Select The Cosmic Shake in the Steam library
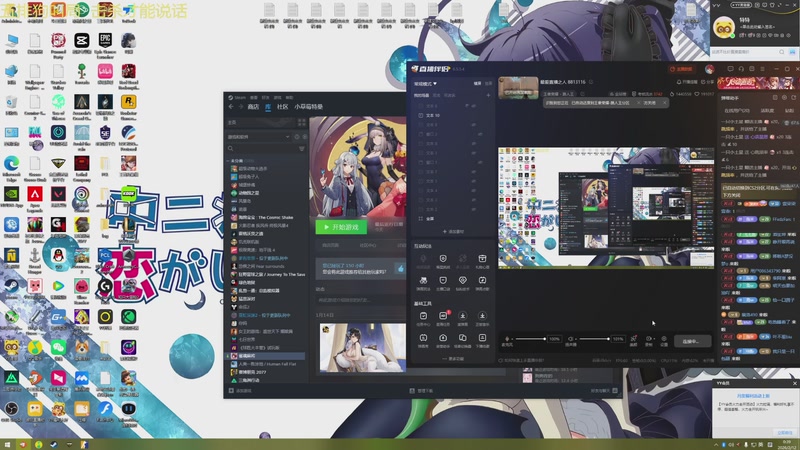Screen dimensions: 800x450 click(x=261, y=217)
